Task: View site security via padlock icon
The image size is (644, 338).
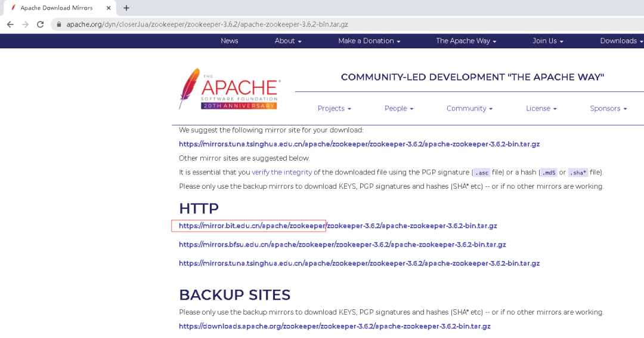Action: tap(58, 24)
